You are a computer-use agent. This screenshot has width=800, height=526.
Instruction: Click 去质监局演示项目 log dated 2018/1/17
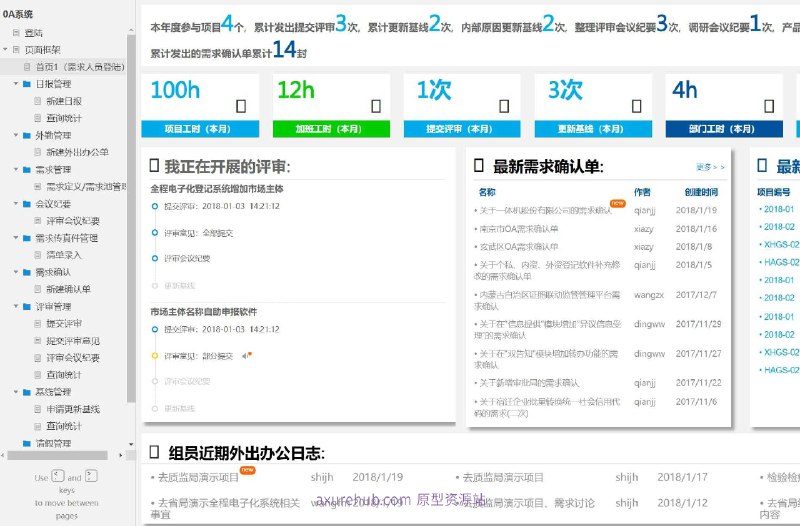(503, 477)
